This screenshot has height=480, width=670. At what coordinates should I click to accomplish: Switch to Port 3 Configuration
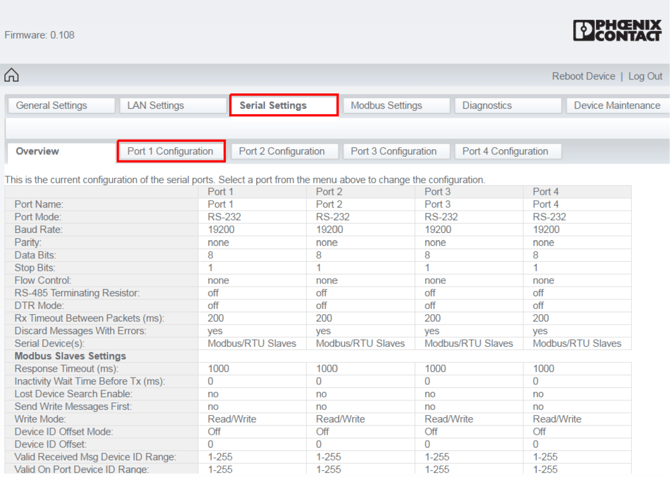click(394, 152)
